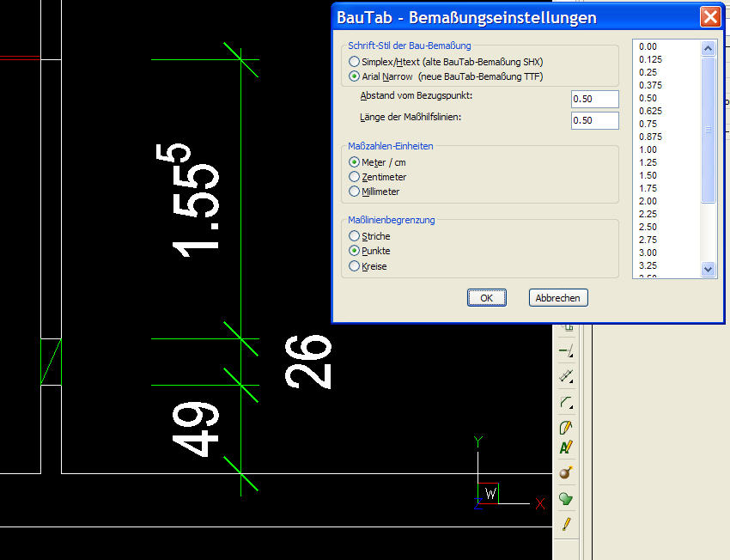The width and height of the screenshot is (730, 560).
Task: Select 1.50 in the value list
Action: [648, 175]
